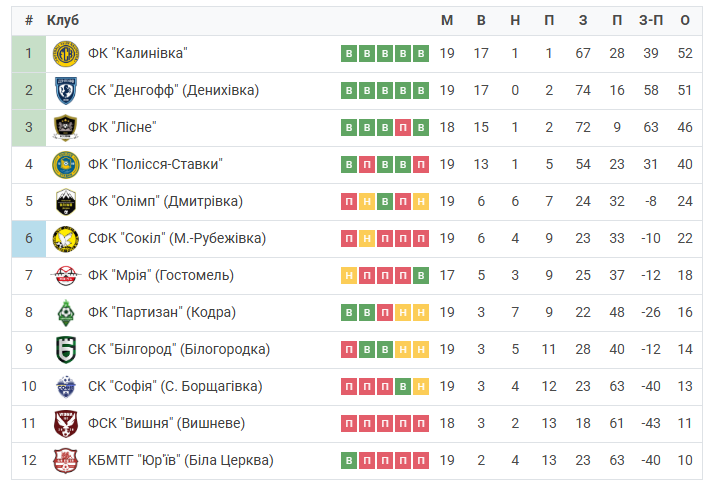The height and width of the screenshot is (488, 712).
Task: Open the ФК "Калинівка" team name link
Action: click(138, 53)
